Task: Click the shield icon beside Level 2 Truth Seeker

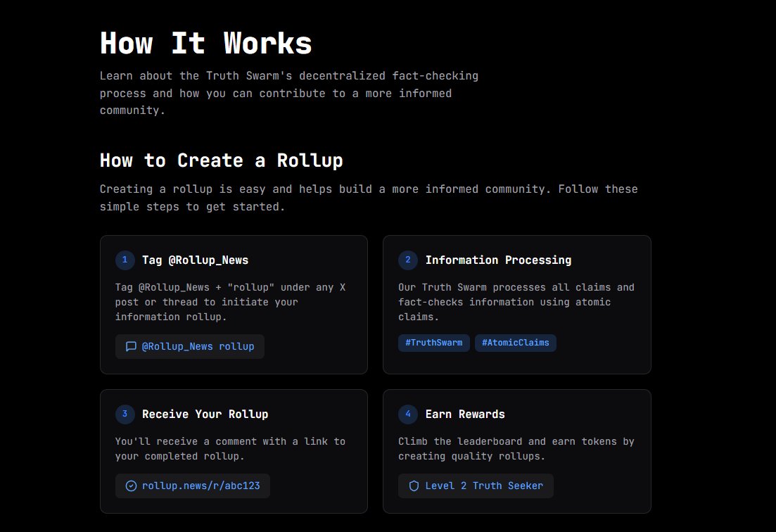Action: pyautogui.click(x=414, y=486)
